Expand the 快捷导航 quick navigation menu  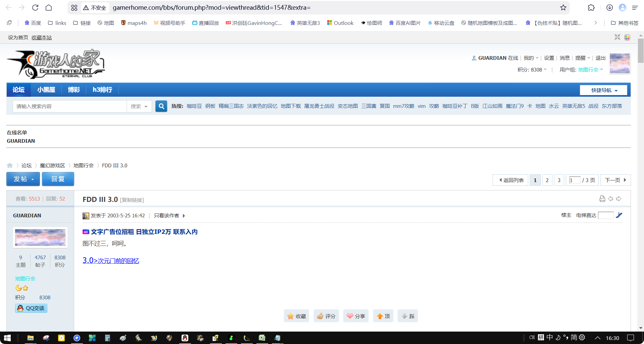[x=603, y=90]
